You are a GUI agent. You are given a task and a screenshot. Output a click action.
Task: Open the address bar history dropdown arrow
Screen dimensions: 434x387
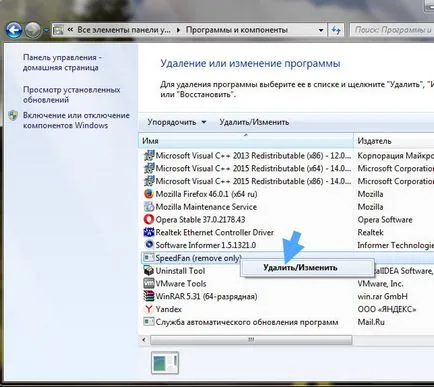coord(321,30)
